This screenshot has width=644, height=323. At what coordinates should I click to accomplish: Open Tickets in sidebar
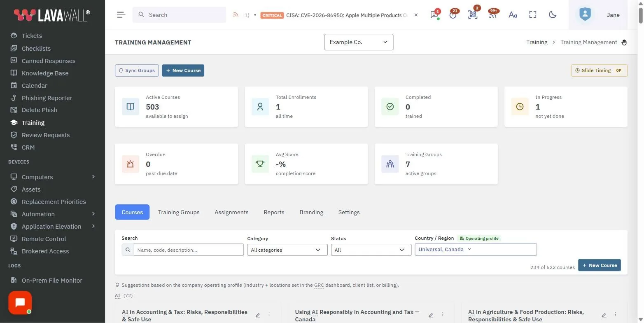point(32,36)
